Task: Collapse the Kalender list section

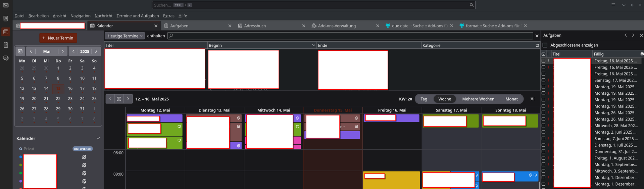Action: click(x=98, y=138)
